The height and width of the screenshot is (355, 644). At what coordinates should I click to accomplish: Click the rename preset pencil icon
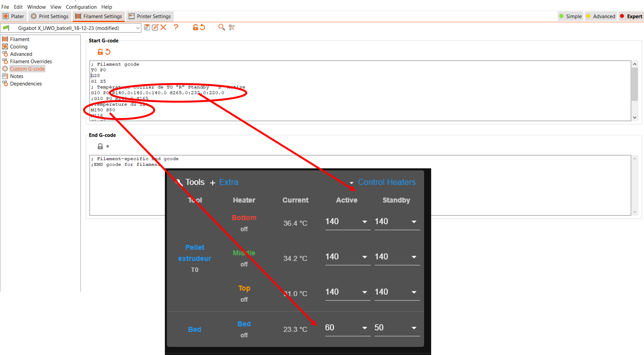pyautogui.click(x=155, y=27)
